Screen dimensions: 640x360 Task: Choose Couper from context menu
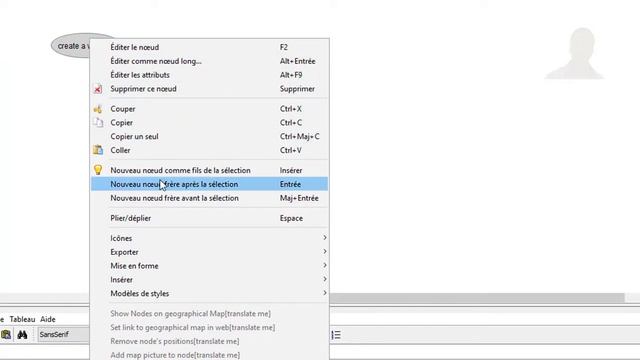(209, 109)
